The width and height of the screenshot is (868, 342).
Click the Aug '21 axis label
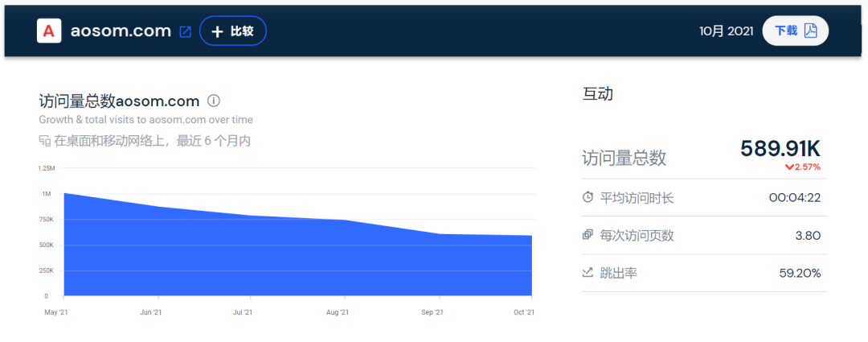(x=338, y=312)
